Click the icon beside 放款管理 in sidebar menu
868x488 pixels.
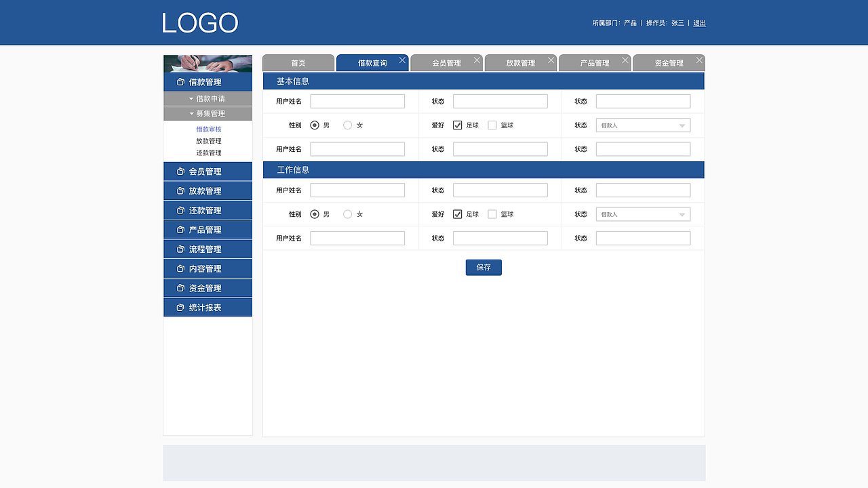coord(180,191)
